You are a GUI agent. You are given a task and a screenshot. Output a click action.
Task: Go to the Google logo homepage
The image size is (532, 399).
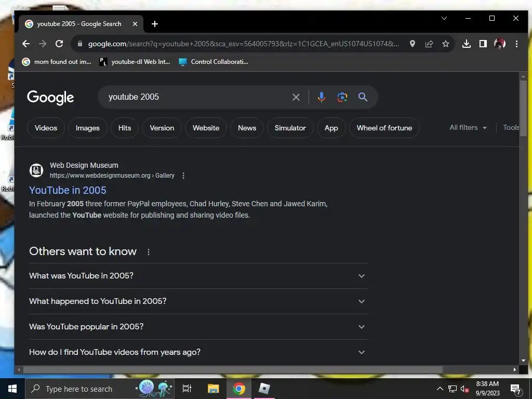coord(50,97)
